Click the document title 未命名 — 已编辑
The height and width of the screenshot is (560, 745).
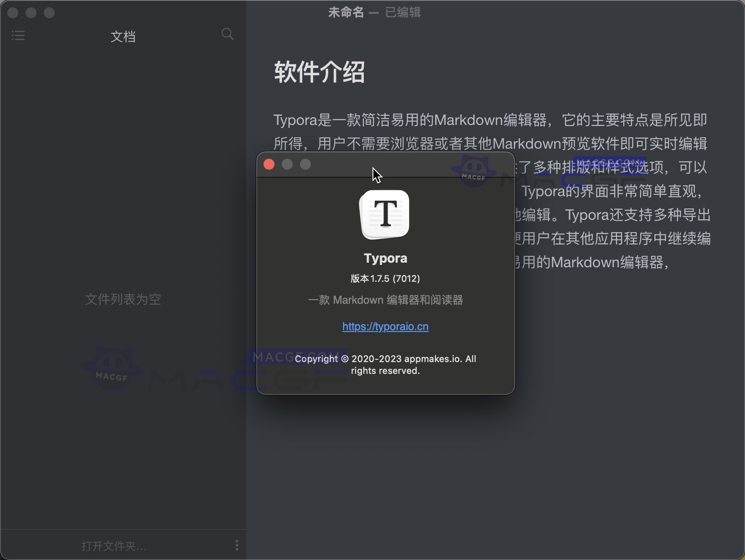pos(374,12)
